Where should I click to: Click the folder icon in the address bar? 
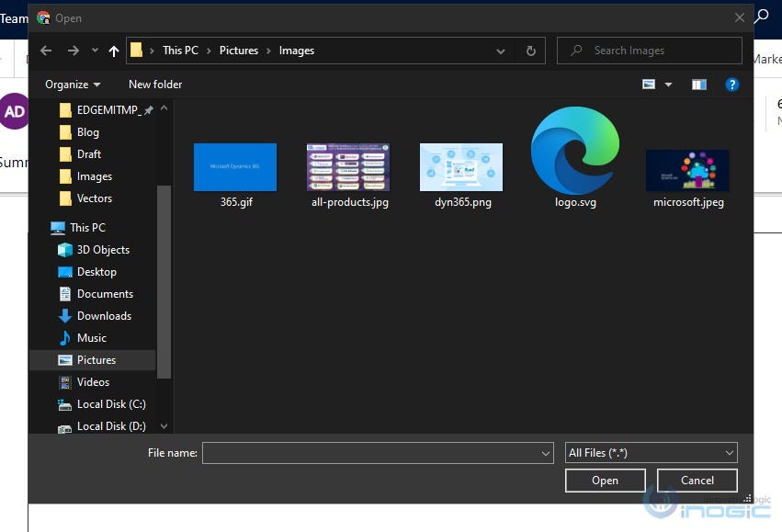pyautogui.click(x=136, y=50)
